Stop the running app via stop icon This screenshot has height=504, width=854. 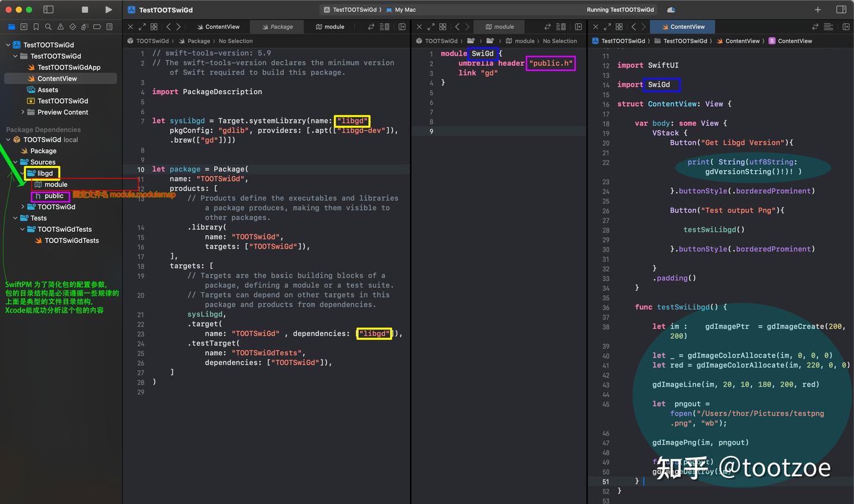(x=86, y=9)
